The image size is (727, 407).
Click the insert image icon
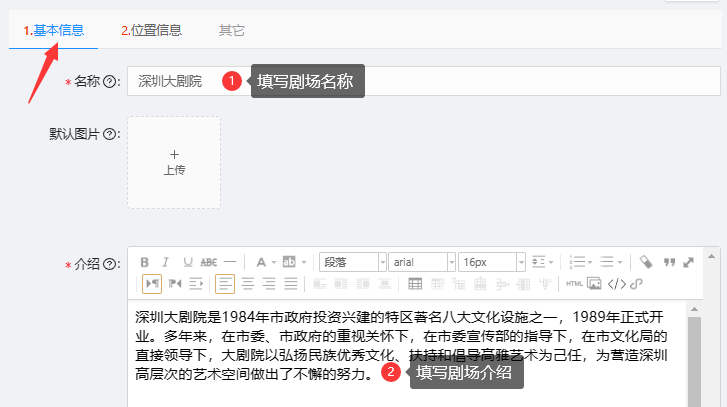pos(594,283)
